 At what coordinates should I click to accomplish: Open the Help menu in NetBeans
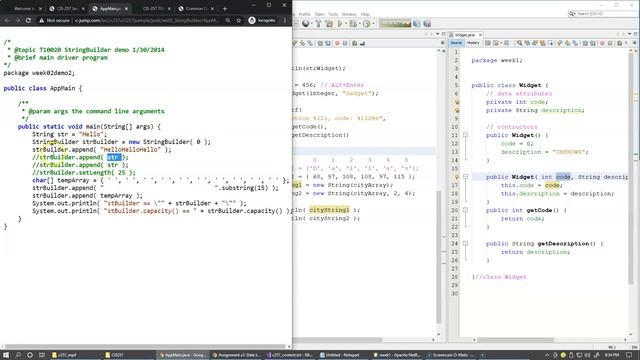pyautogui.click(x=365, y=14)
